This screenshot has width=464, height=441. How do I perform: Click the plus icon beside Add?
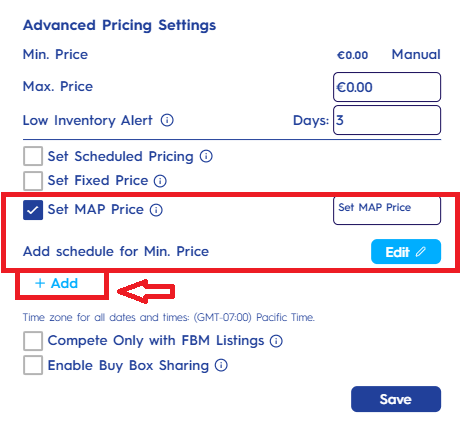click(x=40, y=283)
